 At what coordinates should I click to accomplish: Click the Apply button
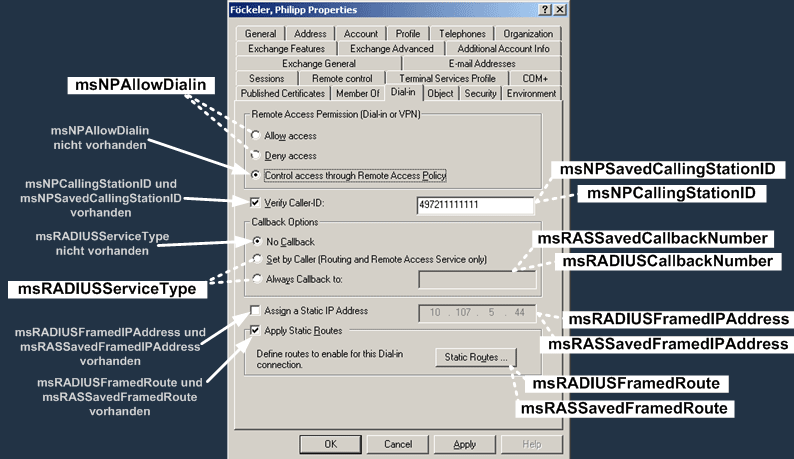[x=464, y=444]
